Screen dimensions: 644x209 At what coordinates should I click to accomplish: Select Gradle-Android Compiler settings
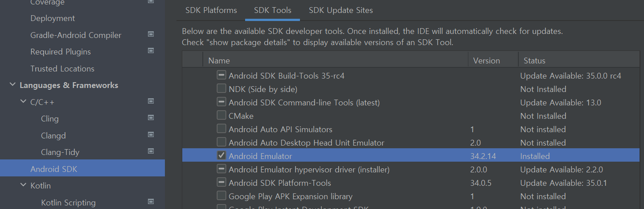76,35
